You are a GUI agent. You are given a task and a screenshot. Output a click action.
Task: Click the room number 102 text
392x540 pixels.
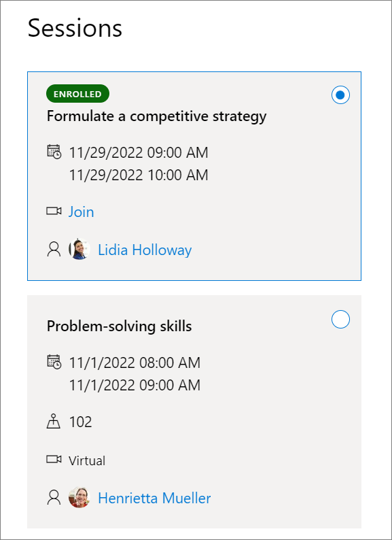[x=81, y=422]
